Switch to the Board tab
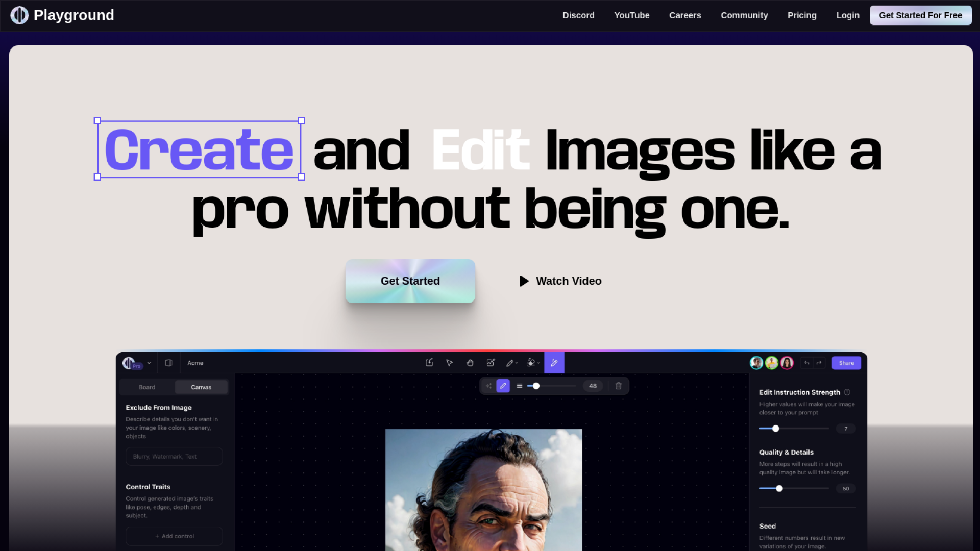Screen dimensions: 980x551 coord(147,387)
